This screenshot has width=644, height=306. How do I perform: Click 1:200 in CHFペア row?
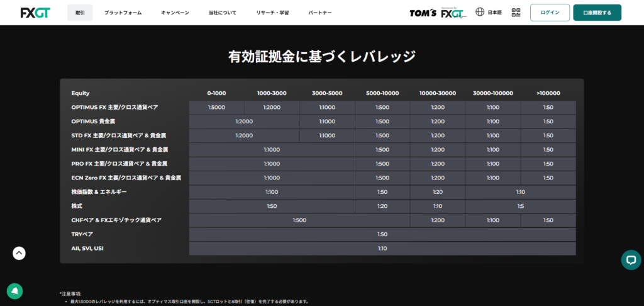tap(438, 220)
